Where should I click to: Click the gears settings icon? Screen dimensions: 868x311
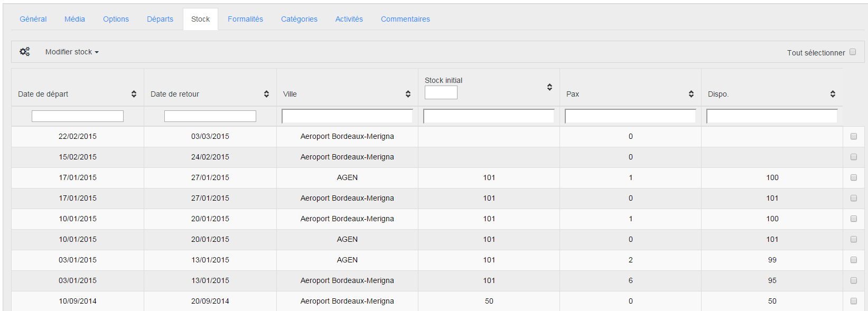point(25,52)
